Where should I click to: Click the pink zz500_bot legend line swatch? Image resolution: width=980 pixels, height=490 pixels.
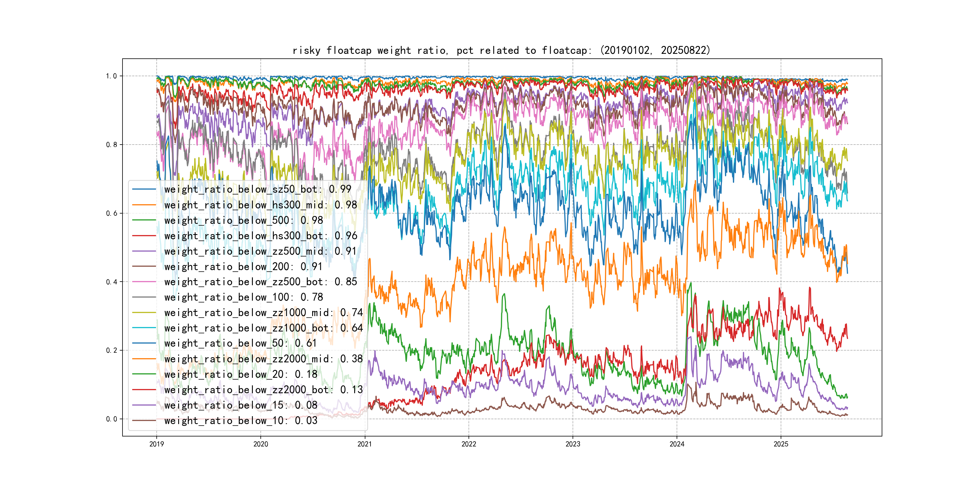(144, 282)
